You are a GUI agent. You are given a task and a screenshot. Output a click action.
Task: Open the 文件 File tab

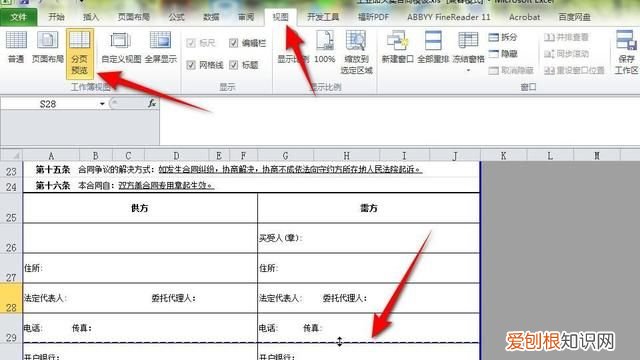pos(18,17)
